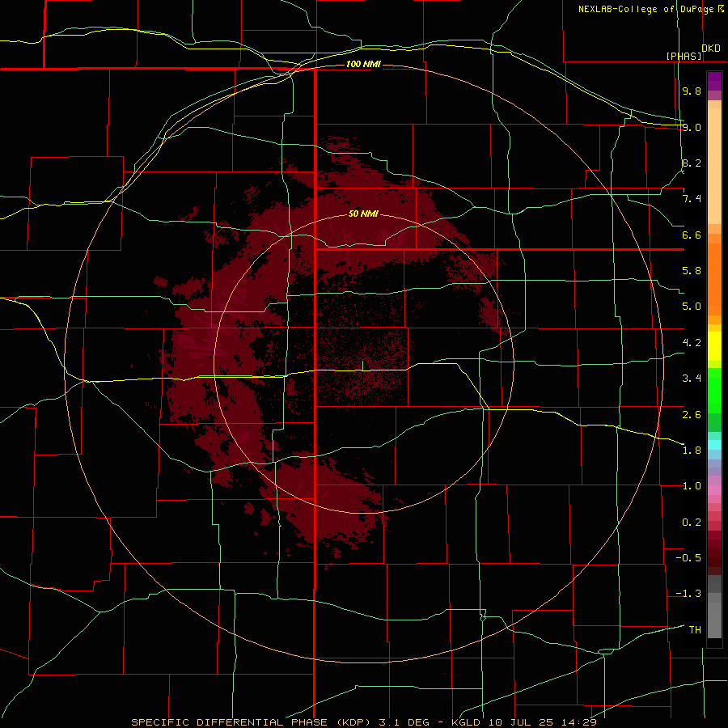The image size is (728, 728).
Task: Click the 5.8 legend value
Action: (x=692, y=271)
